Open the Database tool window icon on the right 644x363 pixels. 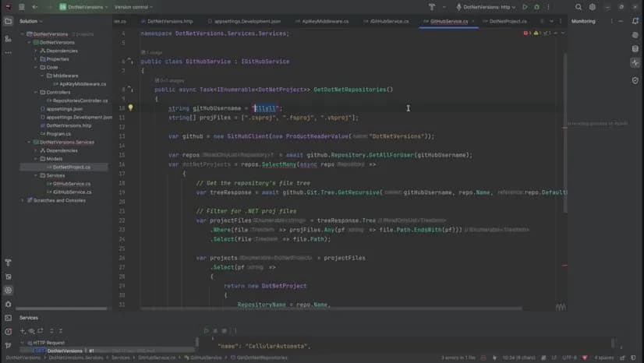pos(635,48)
